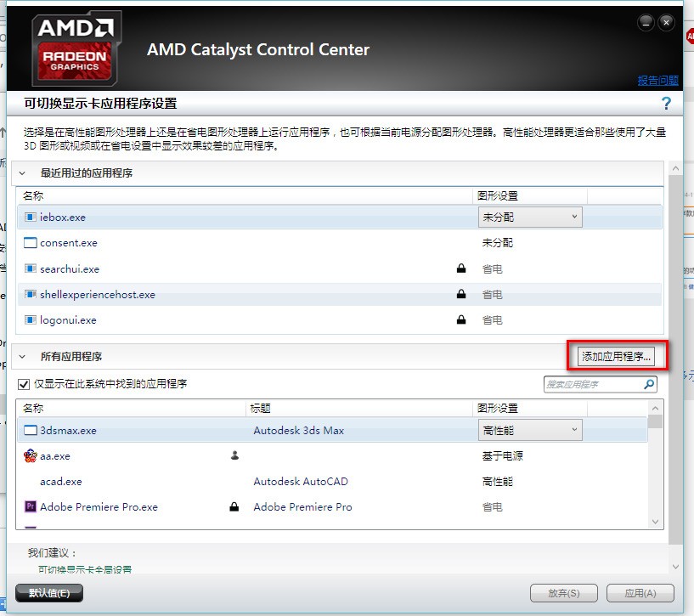Screen dimensions: 694x616
Task: Click the aa.exe application icon
Action: (x=30, y=455)
